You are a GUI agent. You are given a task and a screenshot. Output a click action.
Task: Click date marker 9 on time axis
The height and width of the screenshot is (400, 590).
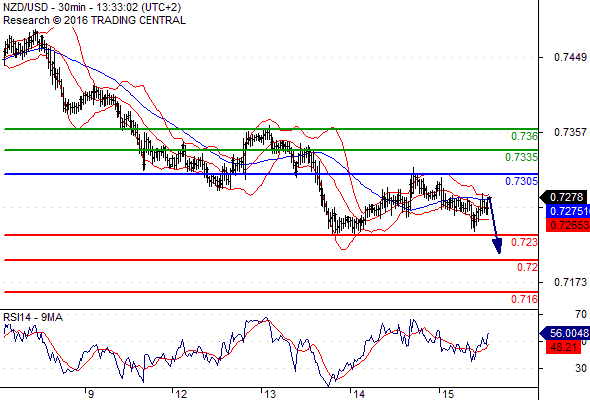(x=91, y=394)
